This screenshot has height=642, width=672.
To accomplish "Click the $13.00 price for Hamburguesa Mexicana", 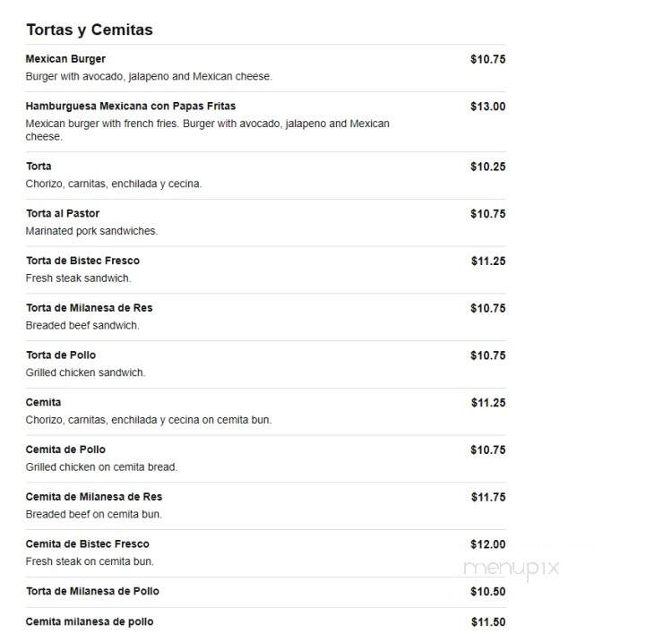I will point(487,107).
